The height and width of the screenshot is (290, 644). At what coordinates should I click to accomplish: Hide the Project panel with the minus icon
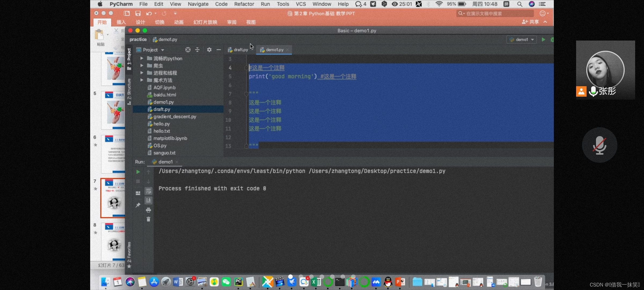tap(219, 50)
